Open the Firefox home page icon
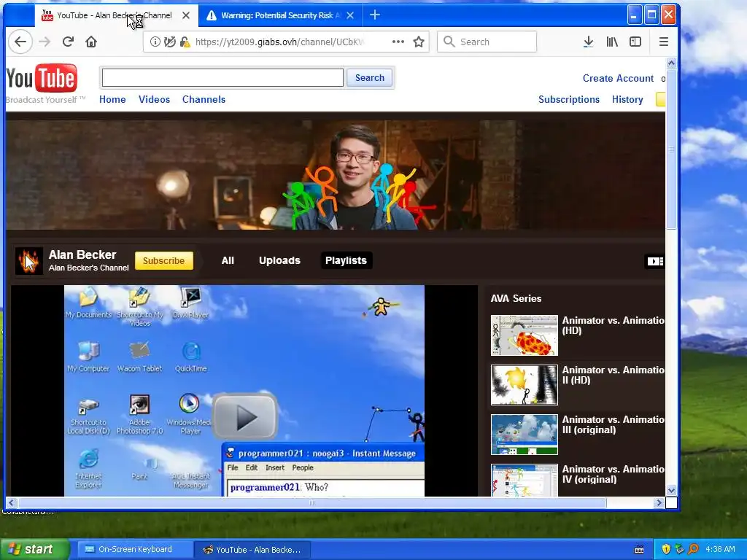This screenshot has width=747, height=560. tap(91, 42)
